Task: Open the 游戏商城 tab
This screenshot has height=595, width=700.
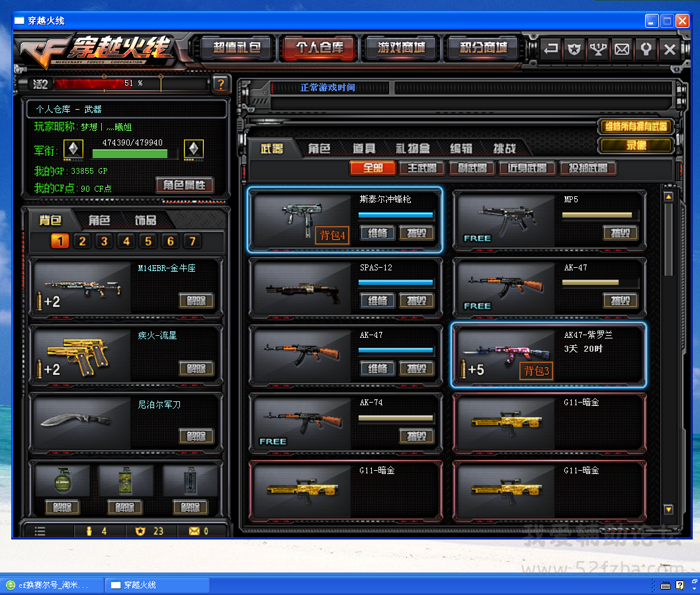Action: [x=402, y=48]
